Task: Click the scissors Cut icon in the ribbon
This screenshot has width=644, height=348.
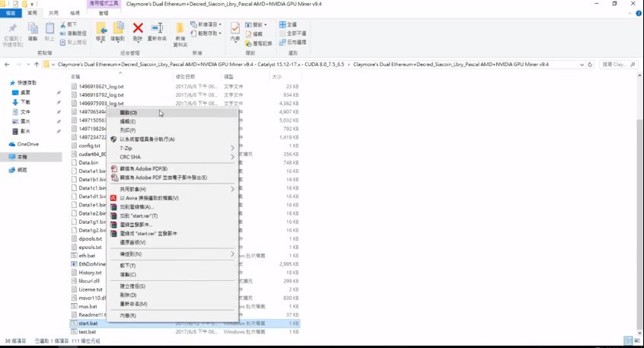Action: (63, 24)
